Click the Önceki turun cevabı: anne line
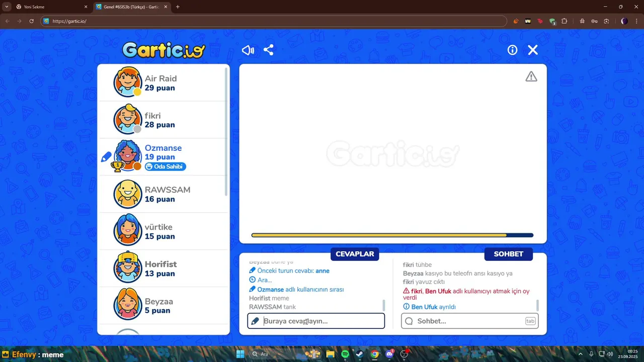Screen dimensions: 644x362 tap(289, 270)
